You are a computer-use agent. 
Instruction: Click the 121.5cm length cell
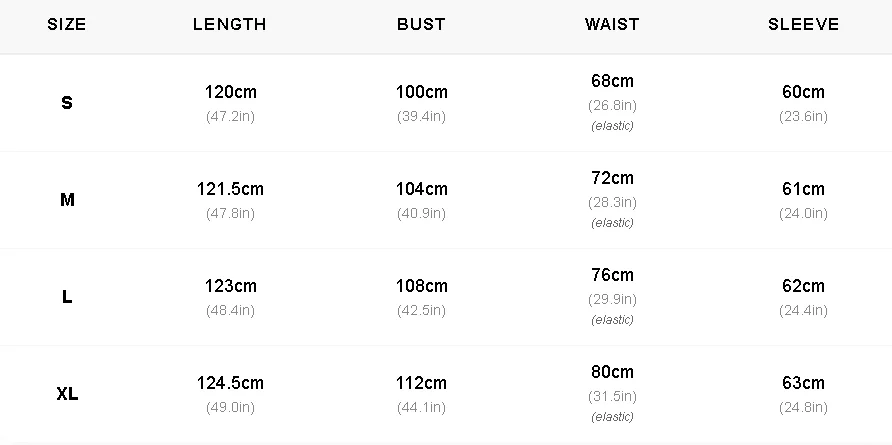click(230, 189)
